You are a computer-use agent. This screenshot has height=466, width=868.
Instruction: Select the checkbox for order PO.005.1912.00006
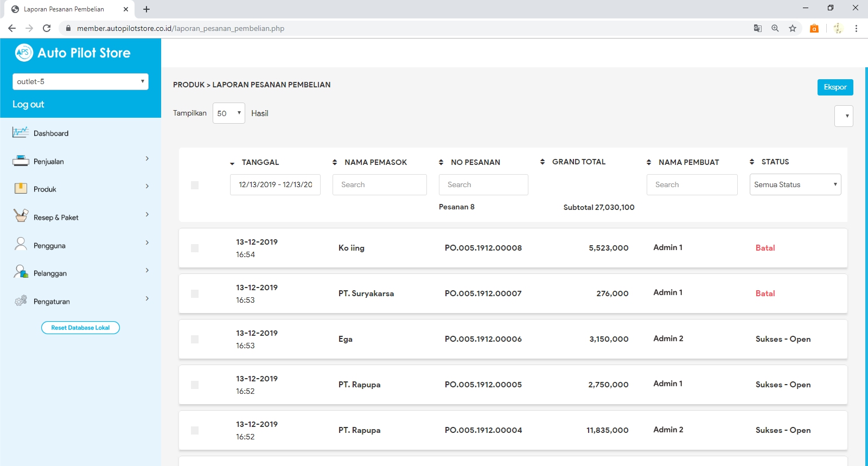[195, 339]
